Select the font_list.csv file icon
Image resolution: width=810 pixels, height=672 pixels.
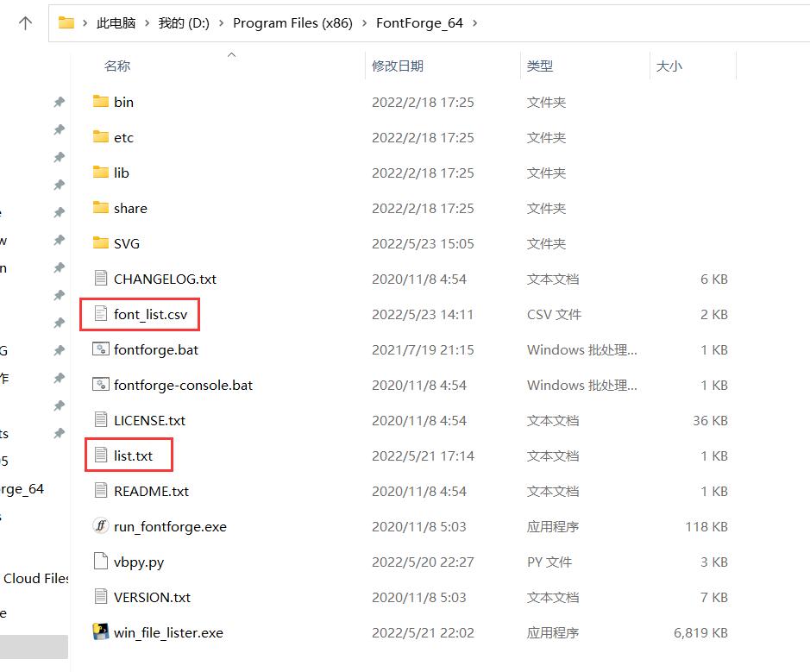(x=101, y=314)
